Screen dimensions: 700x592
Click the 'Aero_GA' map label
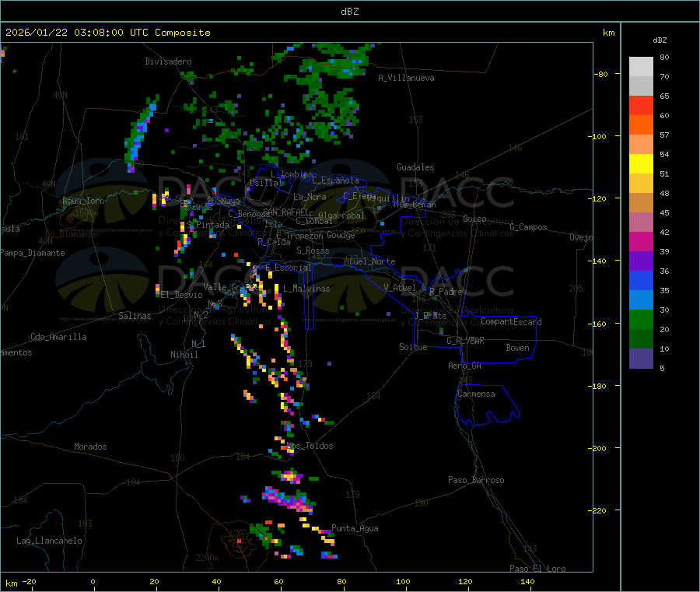click(465, 366)
